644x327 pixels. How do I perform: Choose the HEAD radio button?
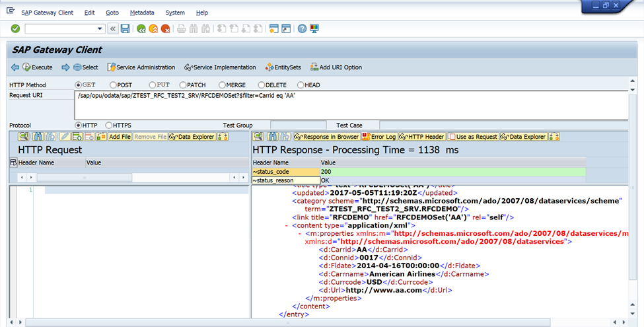pyautogui.click(x=301, y=85)
